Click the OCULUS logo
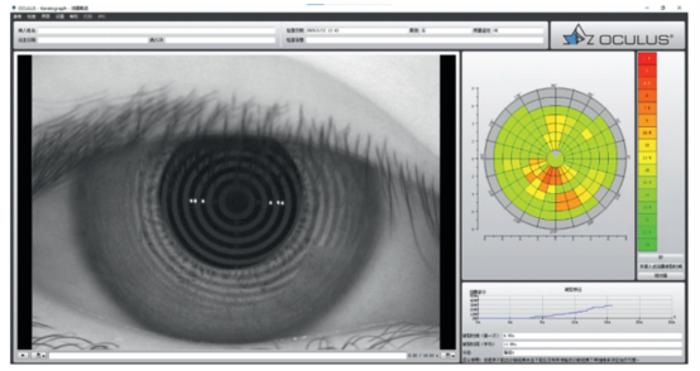This screenshot has width=700, height=371. click(x=617, y=35)
